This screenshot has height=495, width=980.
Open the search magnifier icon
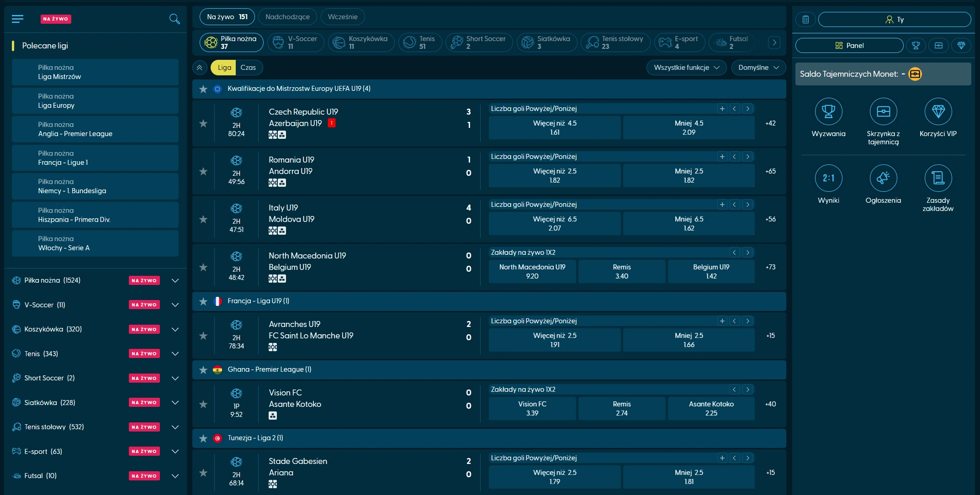(174, 19)
